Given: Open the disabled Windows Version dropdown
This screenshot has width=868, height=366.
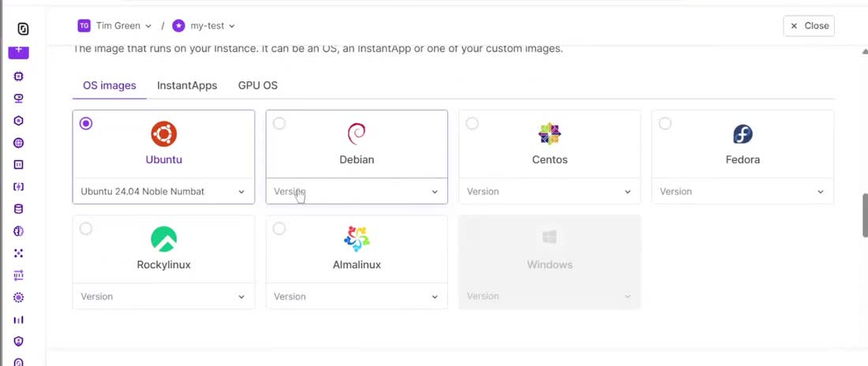Looking at the screenshot, I should [x=550, y=297].
